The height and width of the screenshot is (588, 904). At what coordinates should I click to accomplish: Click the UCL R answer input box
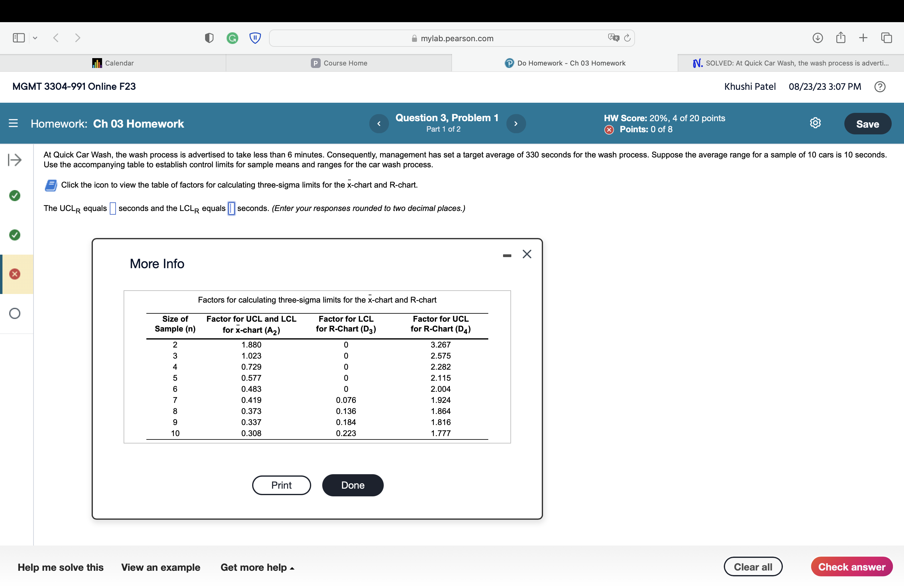113,209
